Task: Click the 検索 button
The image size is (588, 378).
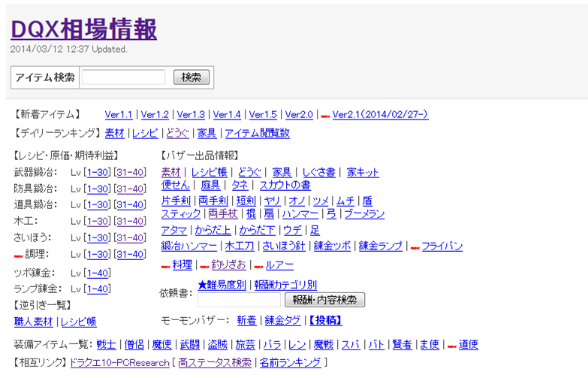Action: pos(191,77)
